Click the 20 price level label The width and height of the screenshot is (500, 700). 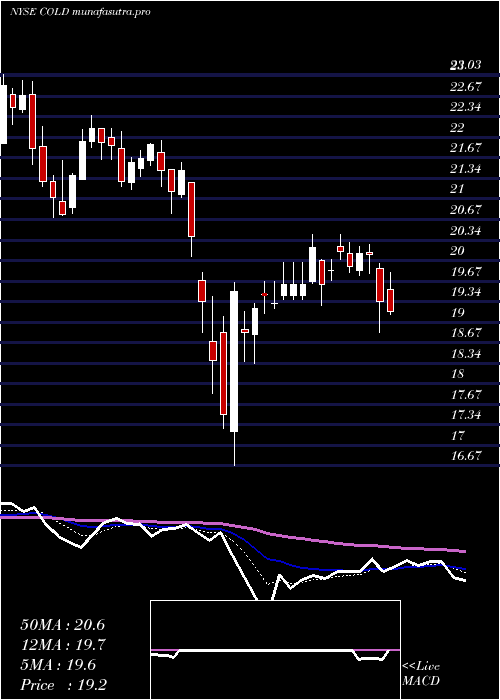(458, 251)
